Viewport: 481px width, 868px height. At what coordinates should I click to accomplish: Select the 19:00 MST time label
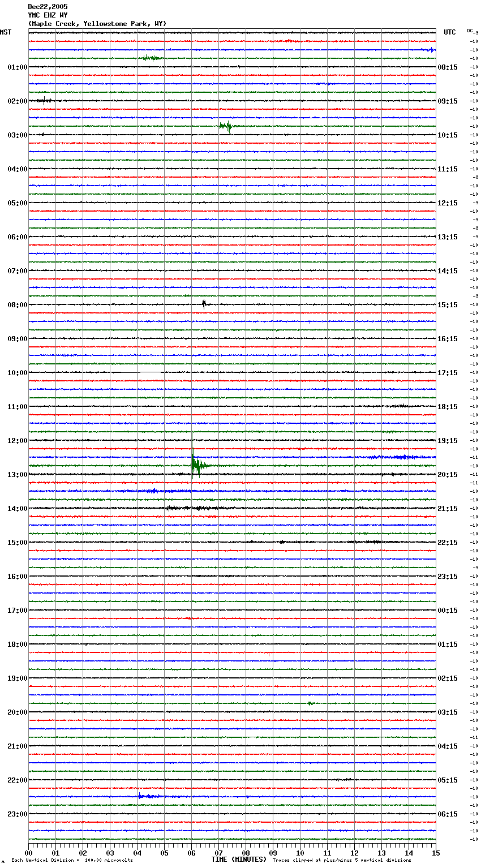[18, 678]
